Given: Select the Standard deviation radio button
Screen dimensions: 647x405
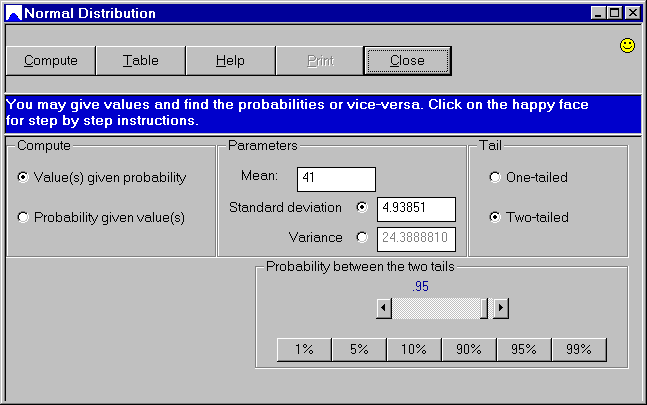Looking at the screenshot, I should click(x=362, y=208).
